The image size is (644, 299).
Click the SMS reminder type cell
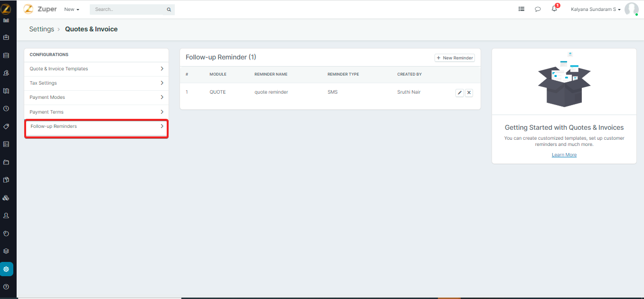pyautogui.click(x=332, y=92)
